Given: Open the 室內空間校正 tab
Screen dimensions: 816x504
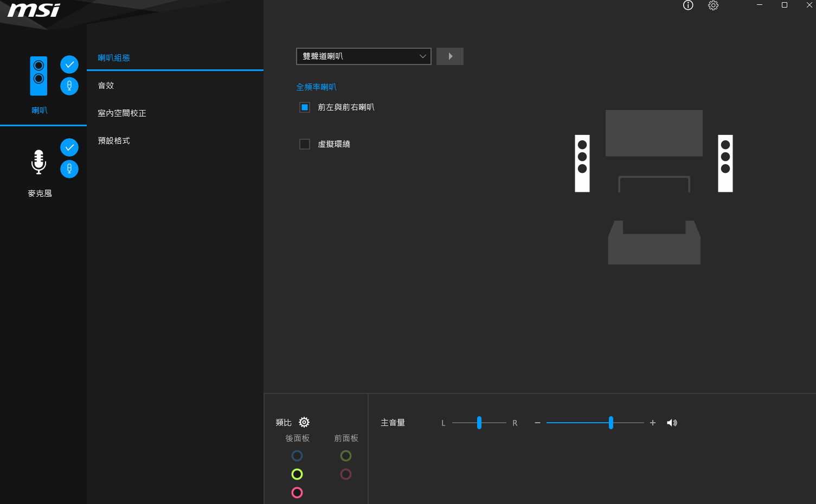Looking at the screenshot, I should click(x=121, y=113).
